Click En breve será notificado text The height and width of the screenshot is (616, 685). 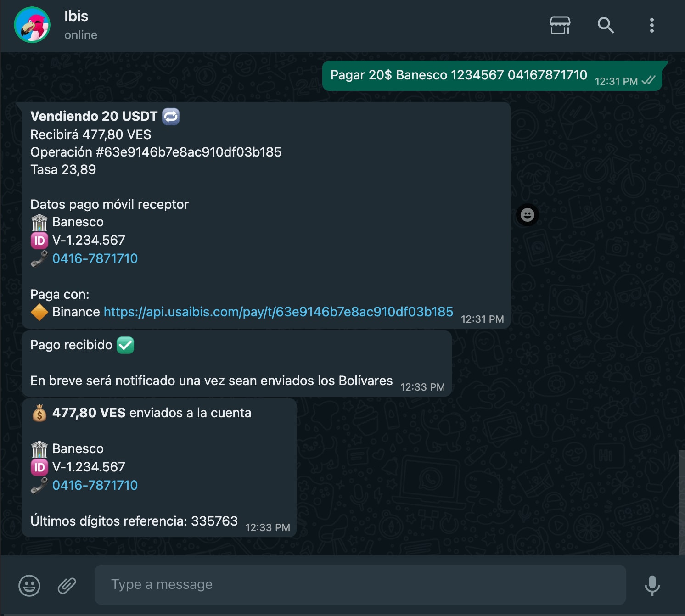212,381
